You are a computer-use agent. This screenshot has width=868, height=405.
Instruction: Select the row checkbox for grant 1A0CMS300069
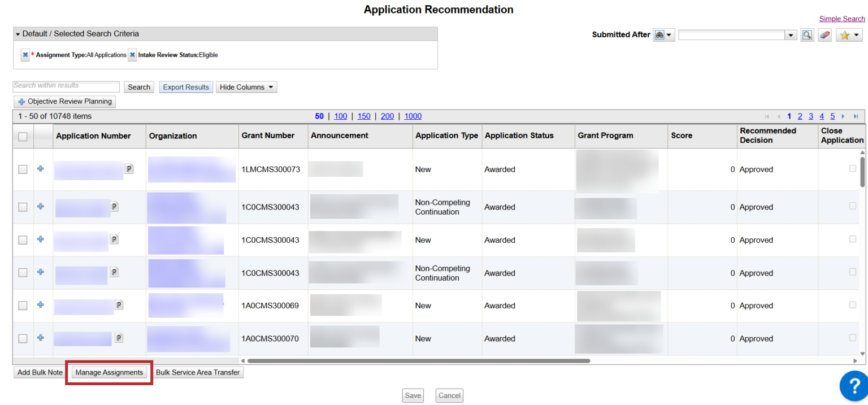tap(23, 306)
